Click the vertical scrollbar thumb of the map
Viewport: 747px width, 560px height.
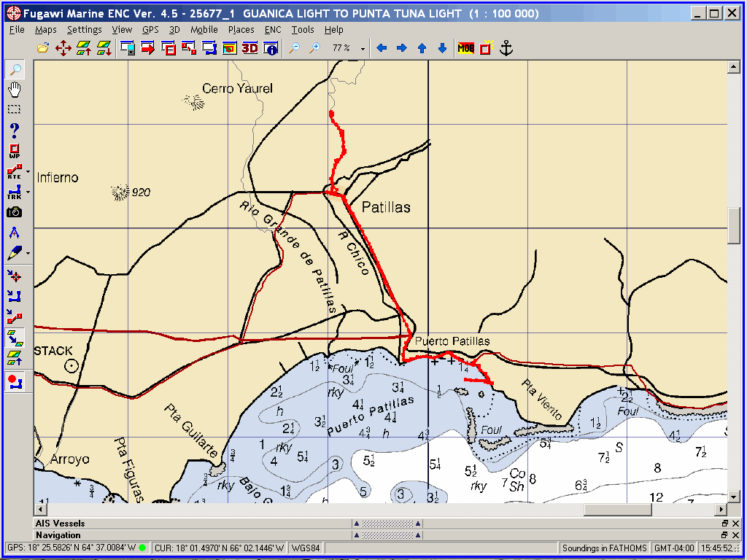(733, 226)
